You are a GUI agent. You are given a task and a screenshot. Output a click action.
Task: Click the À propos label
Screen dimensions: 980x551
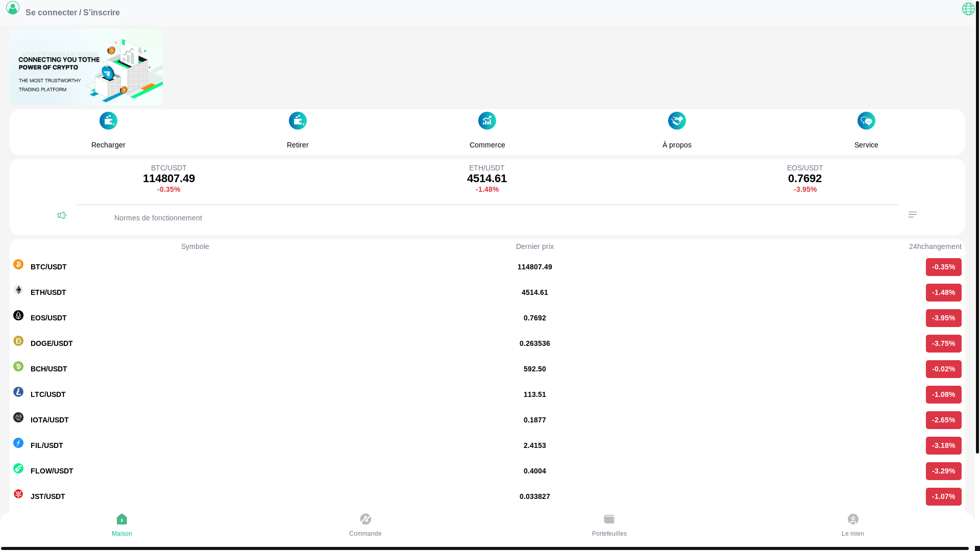tap(677, 145)
